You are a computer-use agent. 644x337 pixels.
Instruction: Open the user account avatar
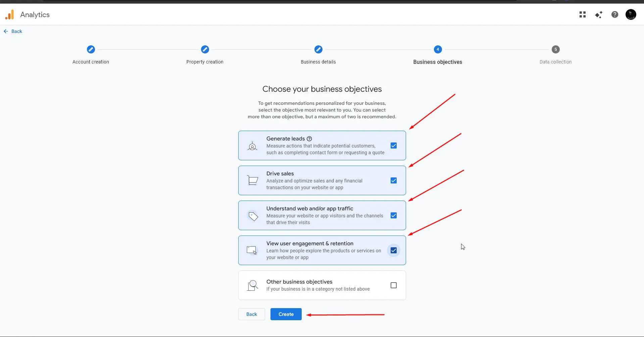pos(631,14)
